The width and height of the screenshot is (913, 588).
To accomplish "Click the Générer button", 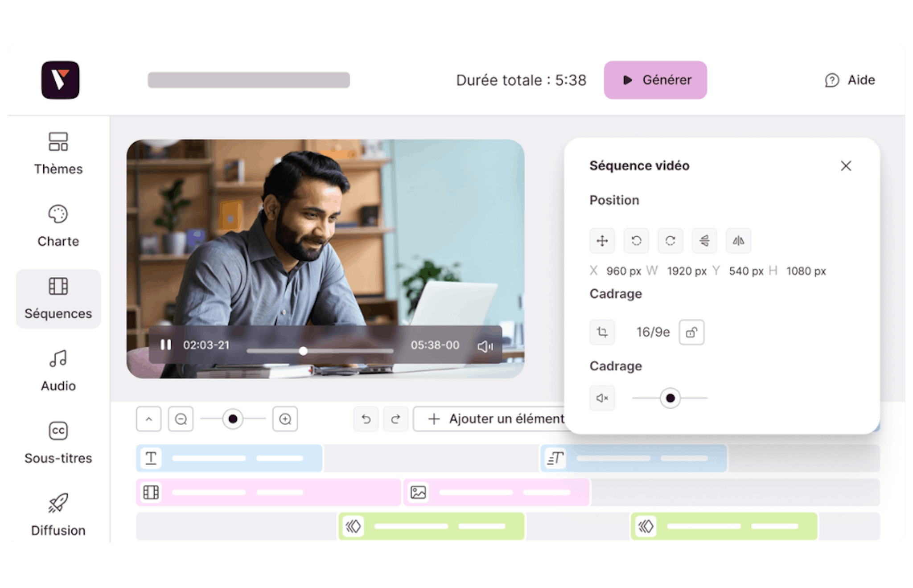I will coord(655,80).
